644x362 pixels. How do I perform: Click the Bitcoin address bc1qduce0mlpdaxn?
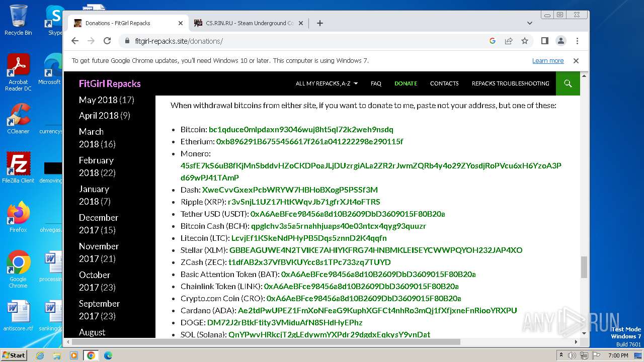click(x=301, y=129)
